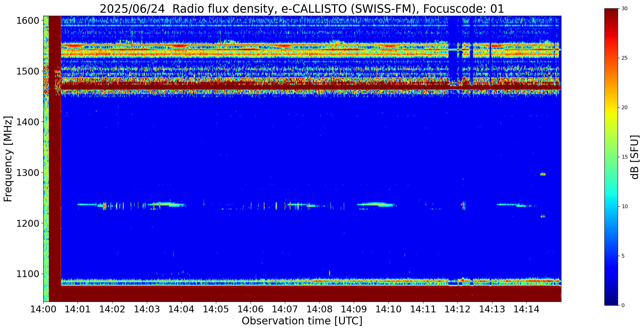
Task: Click the colorbar tick value 0
Action: [623, 306]
